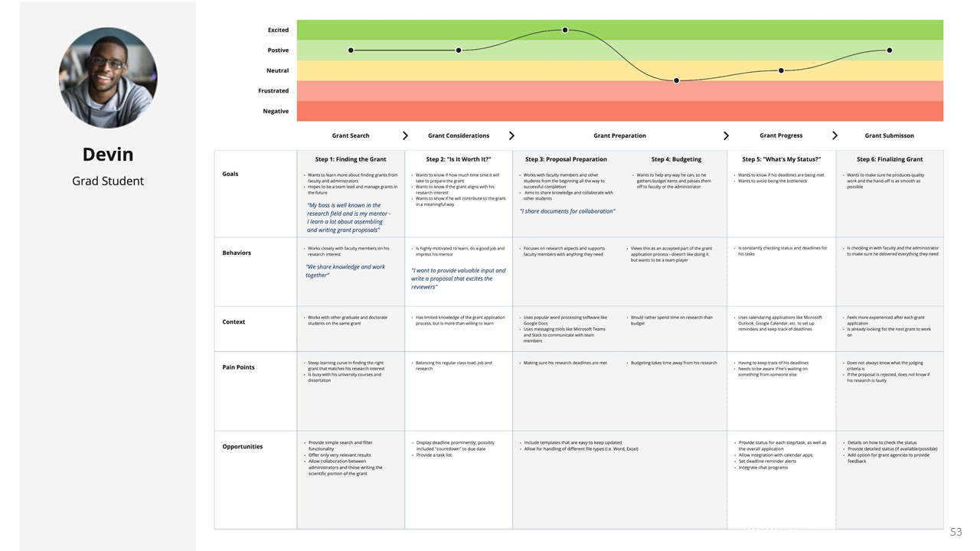Image resolution: width=980 pixels, height=551 pixels.
Task: Click the "Step 4: Budgeting" column header
Action: [x=676, y=159]
